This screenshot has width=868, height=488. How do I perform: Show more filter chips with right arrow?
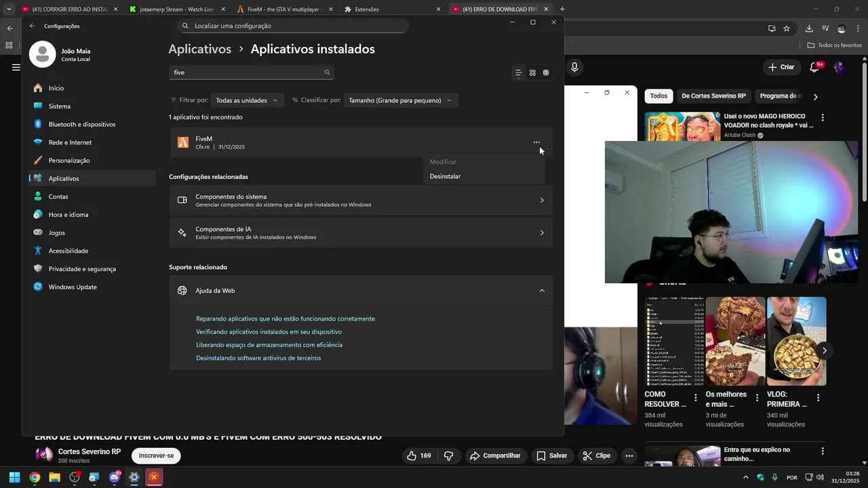(x=815, y=97)
